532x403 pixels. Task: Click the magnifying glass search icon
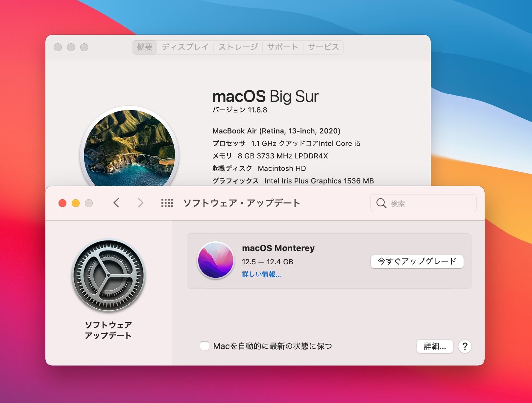pyautogui.click(x=381, y=203)
